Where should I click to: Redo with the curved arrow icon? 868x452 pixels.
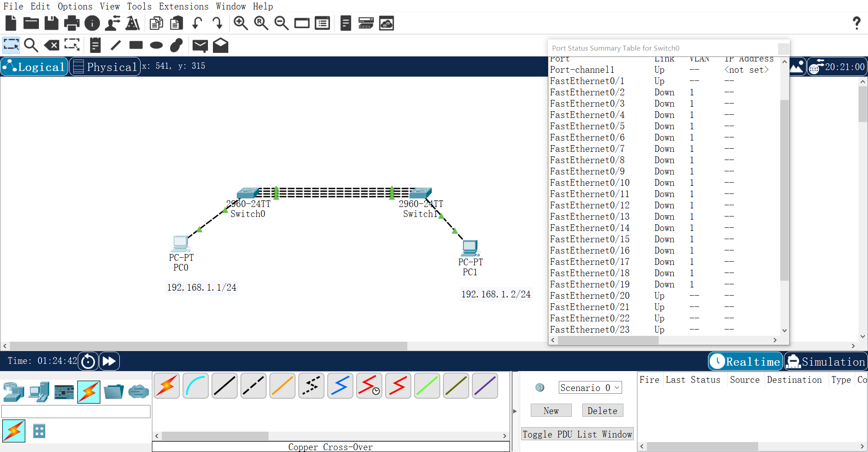[x=217, y=23]
